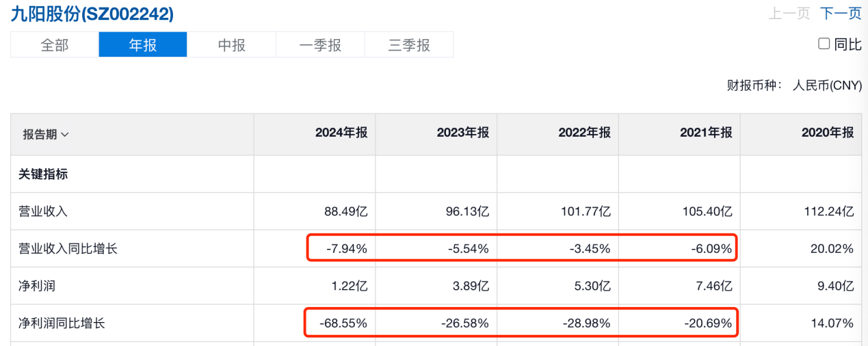Switch to the 全部 tab
Image resolution: width=868 pixels, height=346 pixels.
coord(55,45)
